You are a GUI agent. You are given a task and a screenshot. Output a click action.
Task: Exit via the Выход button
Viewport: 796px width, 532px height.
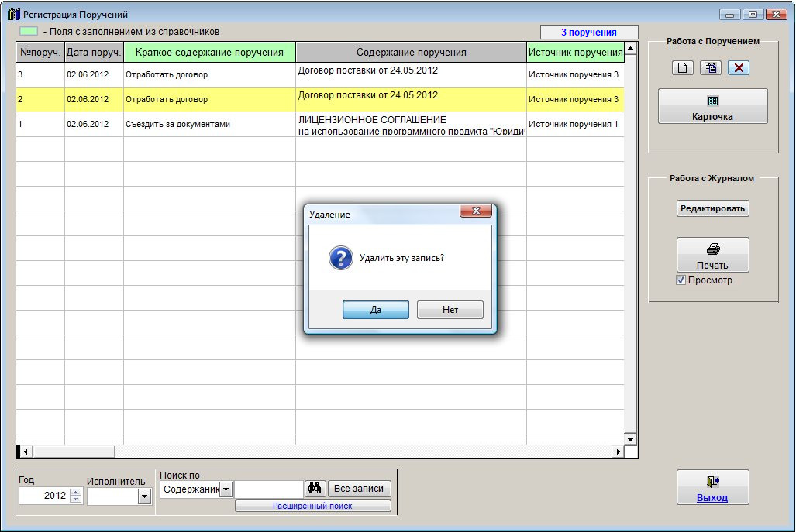tap(713, 487)
